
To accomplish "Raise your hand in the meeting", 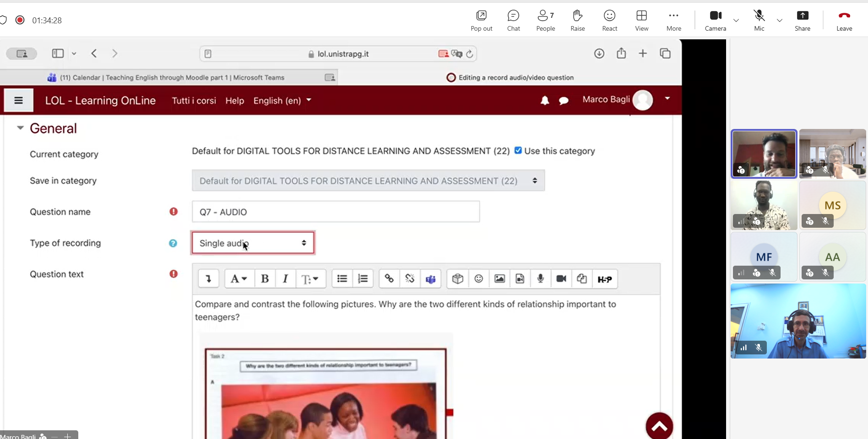I will coord(577,21).
